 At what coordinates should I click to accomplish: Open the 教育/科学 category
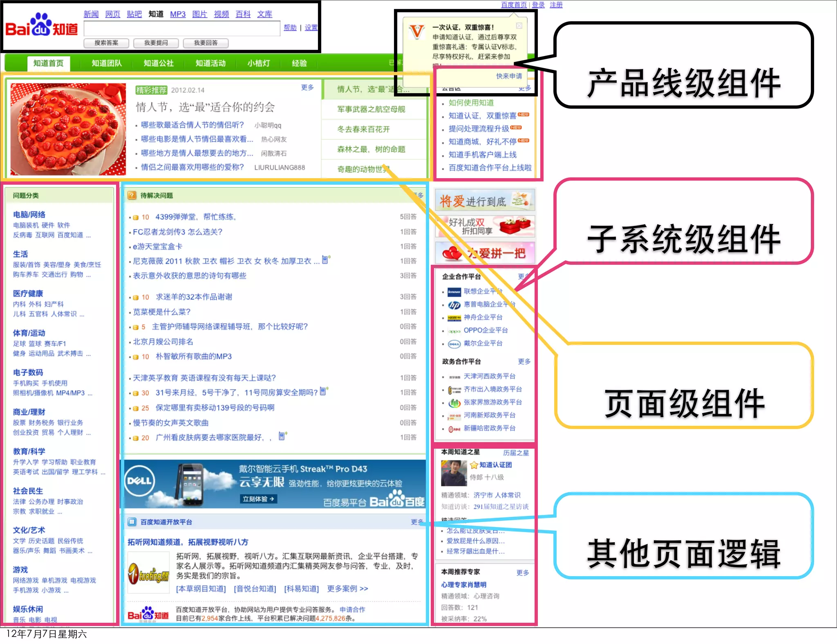[29, 451]
